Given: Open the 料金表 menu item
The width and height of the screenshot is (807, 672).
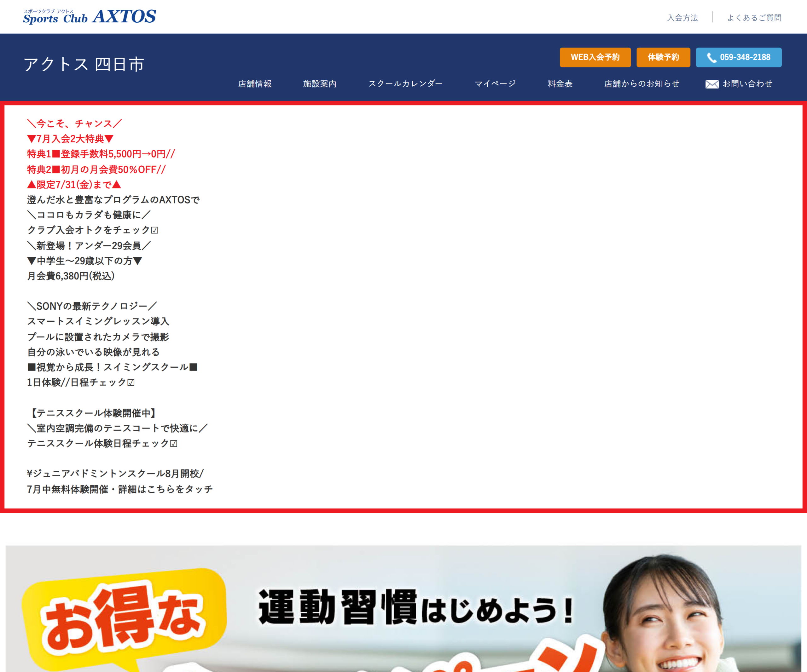Looking at the screenshot, I should [x=560, y=84].
